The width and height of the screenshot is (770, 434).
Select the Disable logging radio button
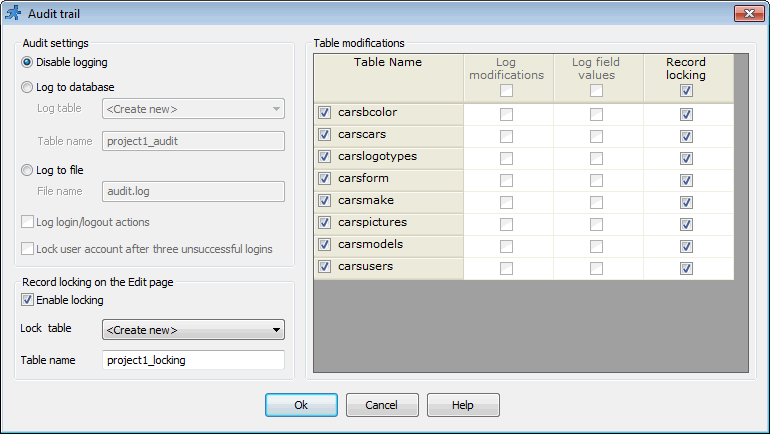27,62
